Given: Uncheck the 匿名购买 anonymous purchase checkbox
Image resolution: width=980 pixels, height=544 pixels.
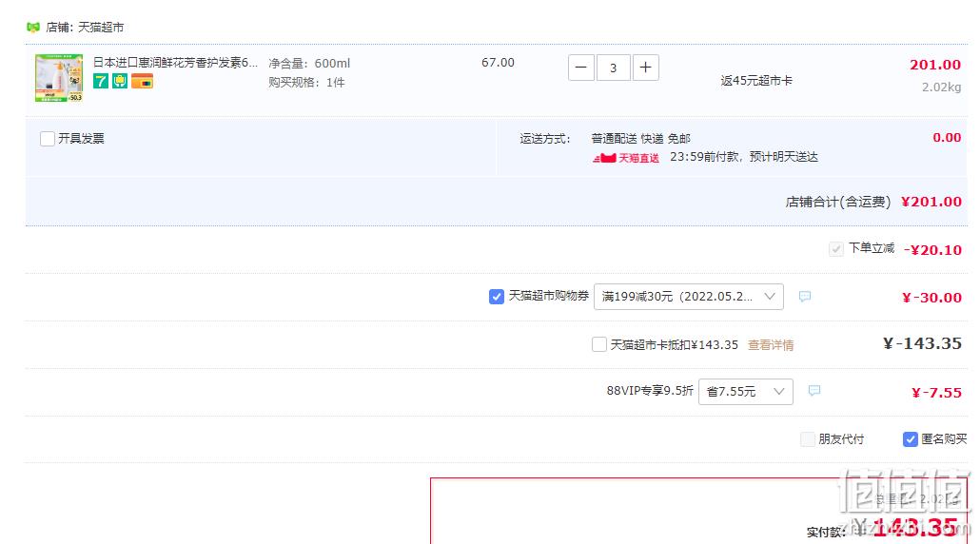Looking at the screenshot, I should click(910, 439).
